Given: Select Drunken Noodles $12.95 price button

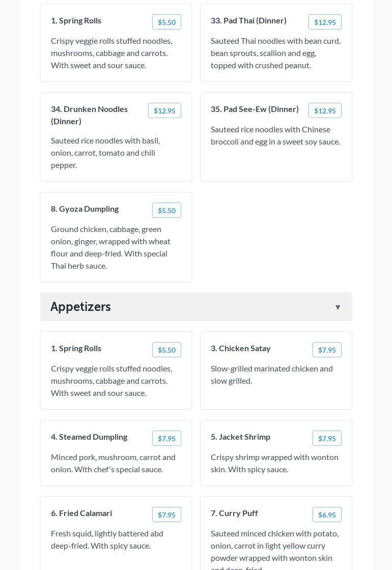Looking at the screenshot, I should coord(164,110).
